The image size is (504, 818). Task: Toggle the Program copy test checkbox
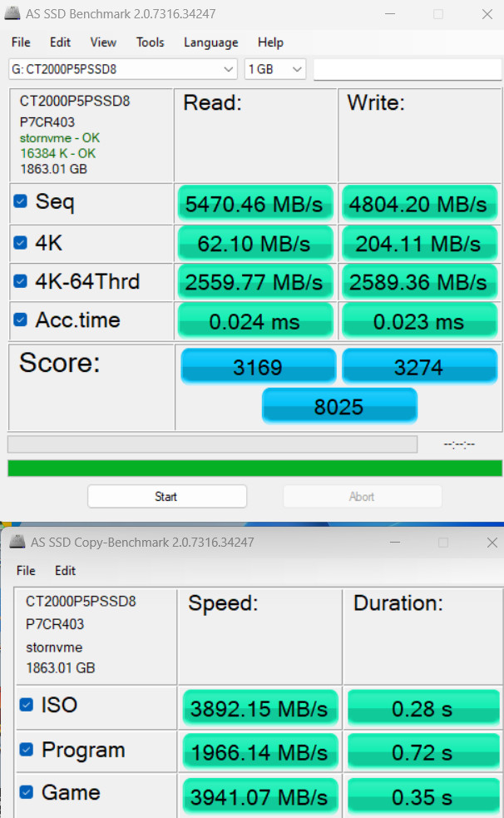tap(26, 749)
